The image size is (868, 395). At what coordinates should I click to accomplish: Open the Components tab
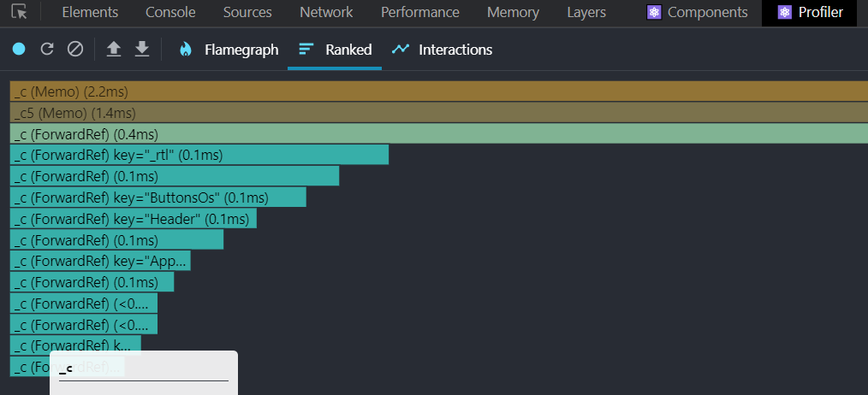click(698, 12)
